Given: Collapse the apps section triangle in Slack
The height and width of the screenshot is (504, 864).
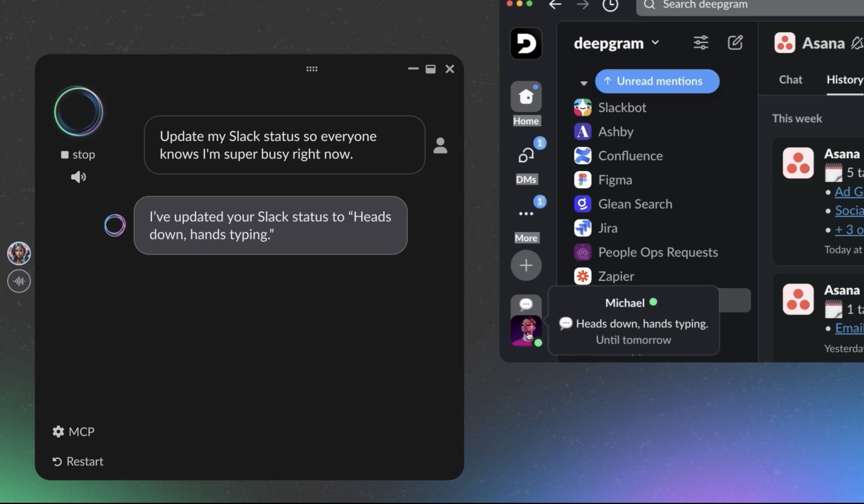Looking at the screenshot, I should pos(584,83).
